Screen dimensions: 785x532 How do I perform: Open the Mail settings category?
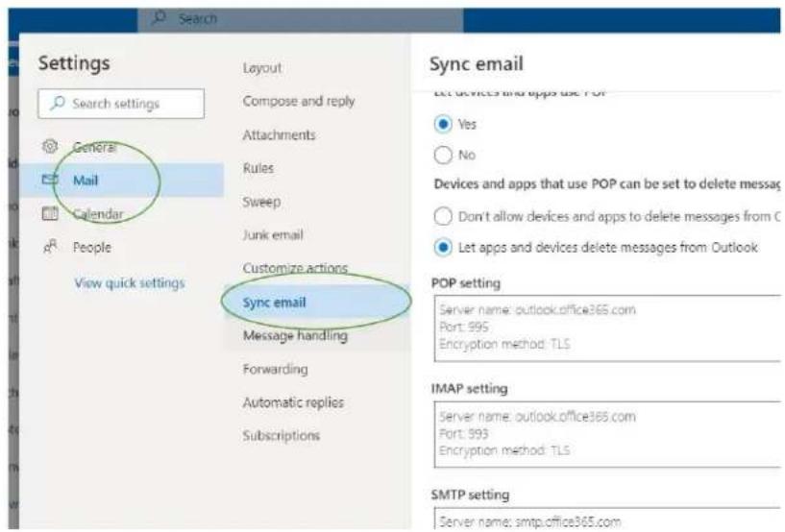(122, 180)
